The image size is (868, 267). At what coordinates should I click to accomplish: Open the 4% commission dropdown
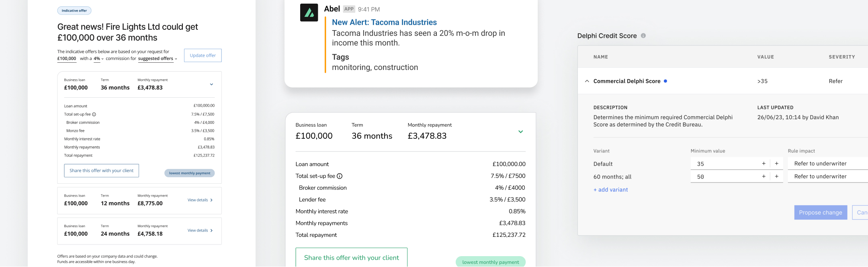tap(98, 59)
